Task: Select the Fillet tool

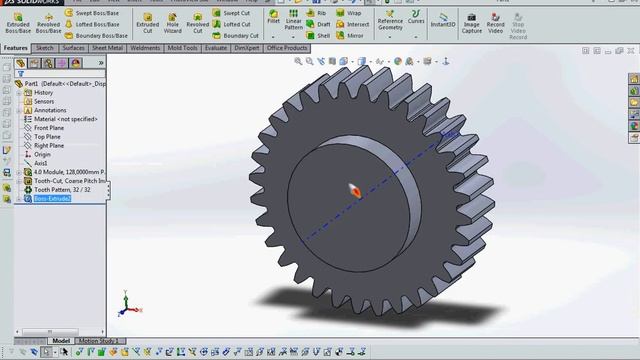Action: [273, 17]
